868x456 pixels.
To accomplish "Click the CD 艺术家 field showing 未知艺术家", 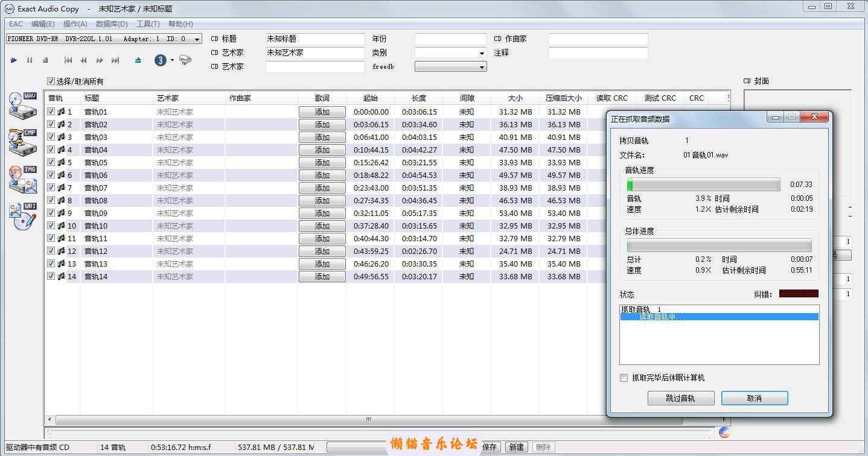I will [x=315, y=52].
